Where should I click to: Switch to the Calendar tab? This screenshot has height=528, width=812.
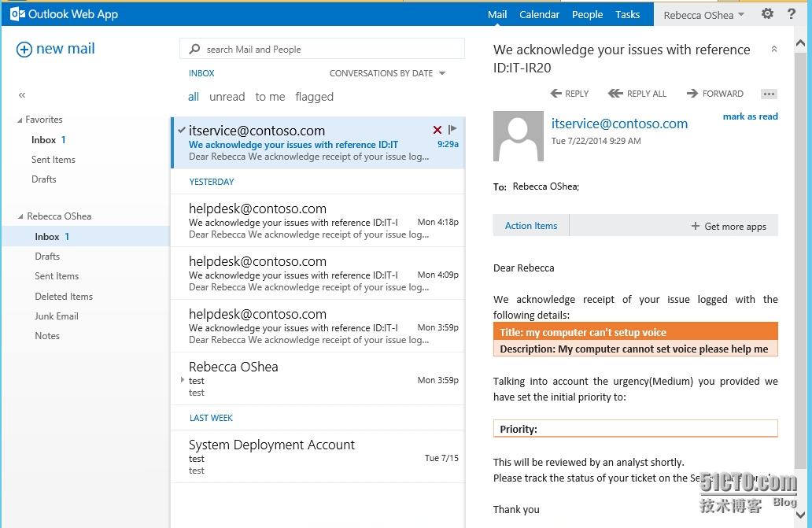(x=540, y=14)
